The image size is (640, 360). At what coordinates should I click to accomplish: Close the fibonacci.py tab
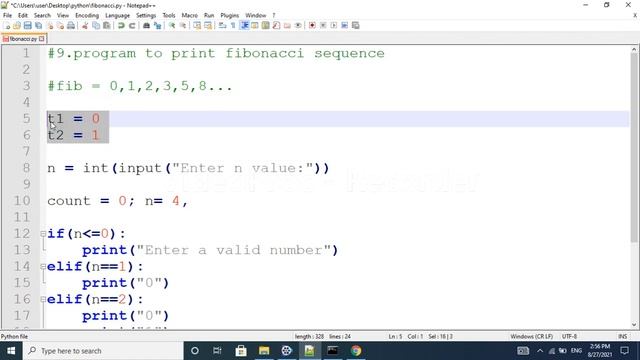click(42, 39)
